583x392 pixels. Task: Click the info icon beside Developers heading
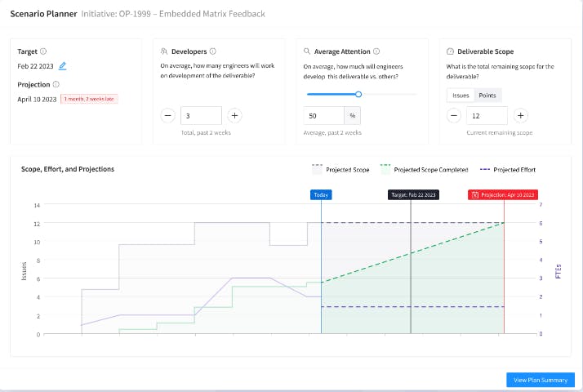point(212,51)
